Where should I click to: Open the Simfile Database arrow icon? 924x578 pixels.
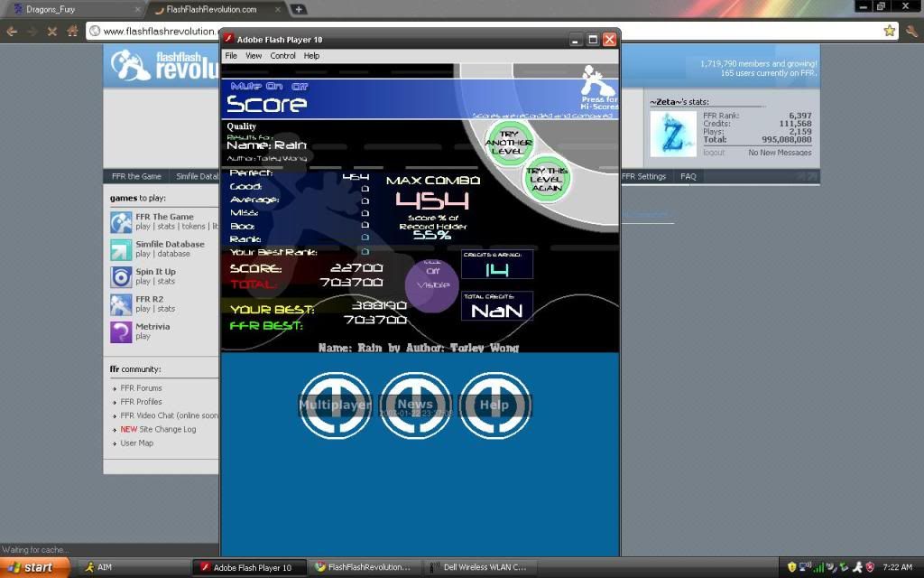[x=121, y=249]
